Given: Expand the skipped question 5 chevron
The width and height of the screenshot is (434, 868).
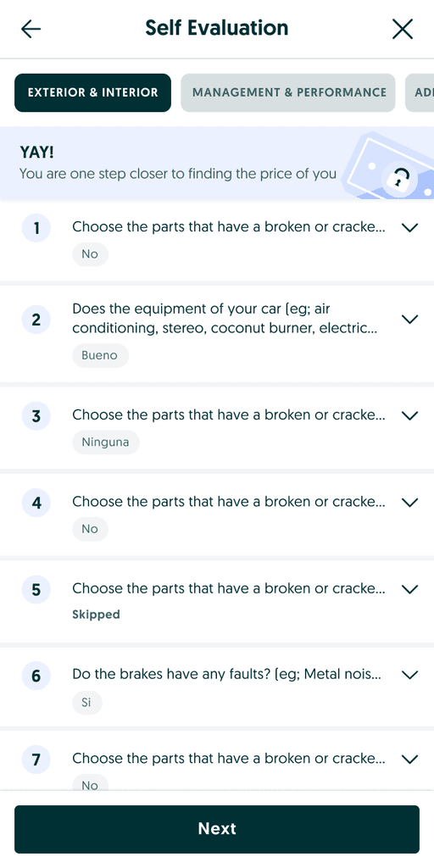Looking at the screenshot, I should (409, 589).
